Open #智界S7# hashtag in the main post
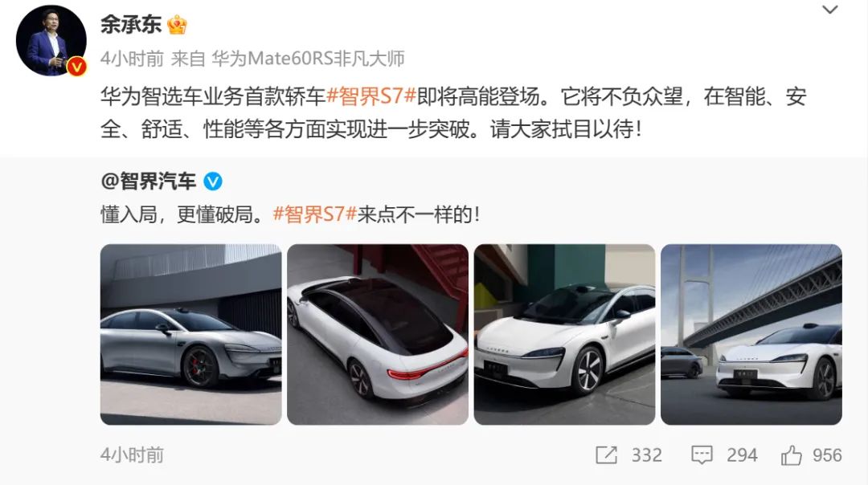This screenshot has height=485, width=868. [371, 96]
